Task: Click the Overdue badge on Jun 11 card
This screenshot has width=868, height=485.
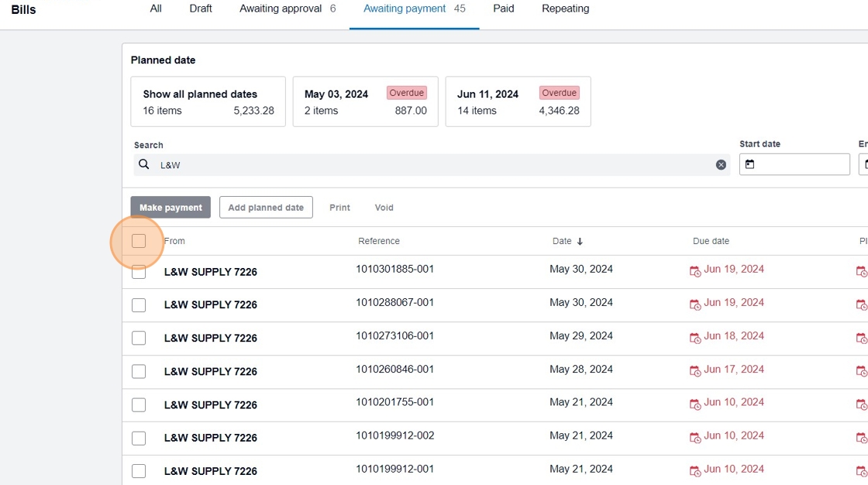Action: pyautogui.click(x=559, y=93)
